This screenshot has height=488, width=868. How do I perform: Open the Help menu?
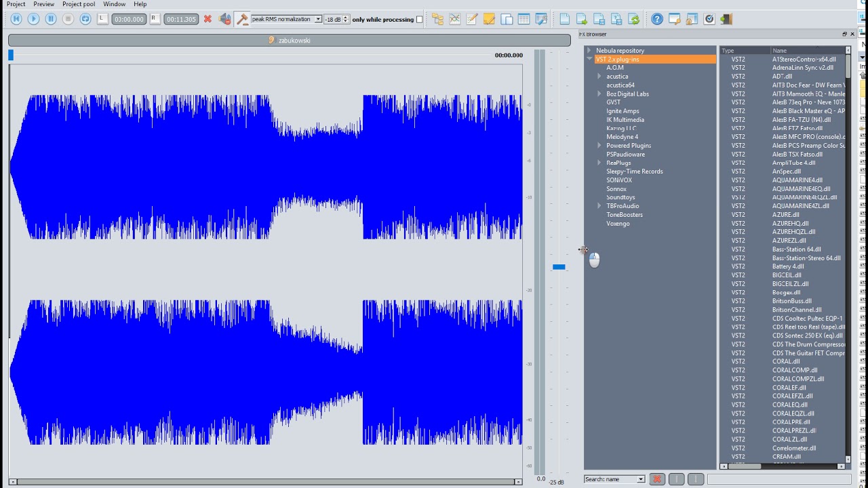point(140,4)
